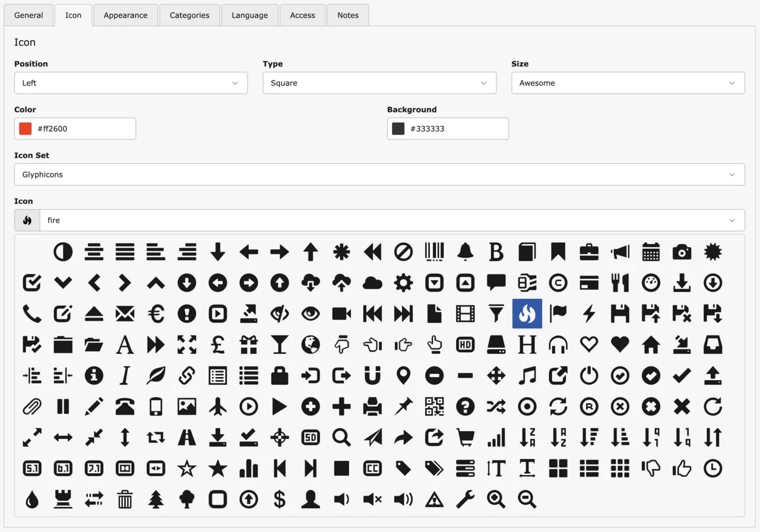Pick the gift icon

coord(249,344)
